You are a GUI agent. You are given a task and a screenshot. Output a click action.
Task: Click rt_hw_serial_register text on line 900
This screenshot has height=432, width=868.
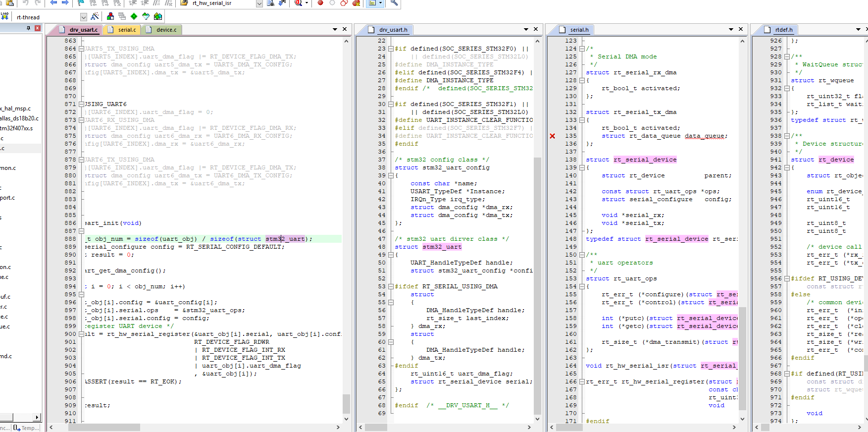click(x=149, y=334)
